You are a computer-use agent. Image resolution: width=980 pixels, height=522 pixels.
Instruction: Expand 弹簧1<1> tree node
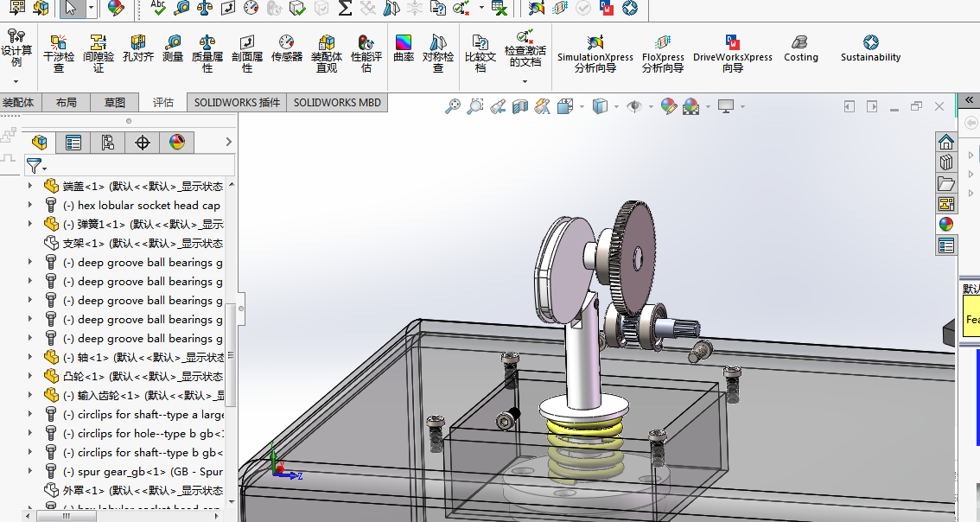click(30, 224)
